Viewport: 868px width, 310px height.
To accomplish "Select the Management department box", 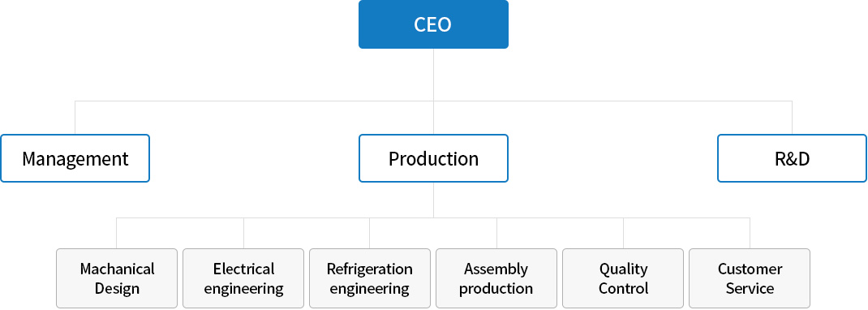I will pyautogui.click(x=75, y=158).
